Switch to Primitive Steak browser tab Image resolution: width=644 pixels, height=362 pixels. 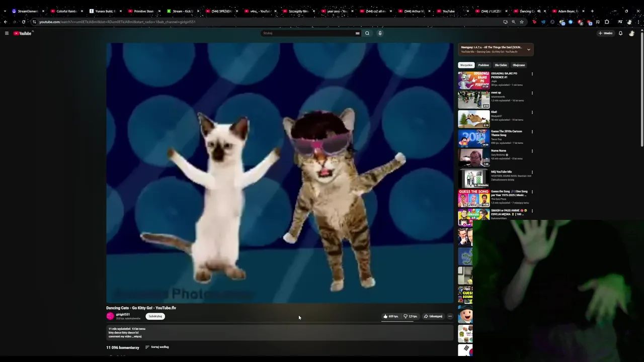[144, 11]
